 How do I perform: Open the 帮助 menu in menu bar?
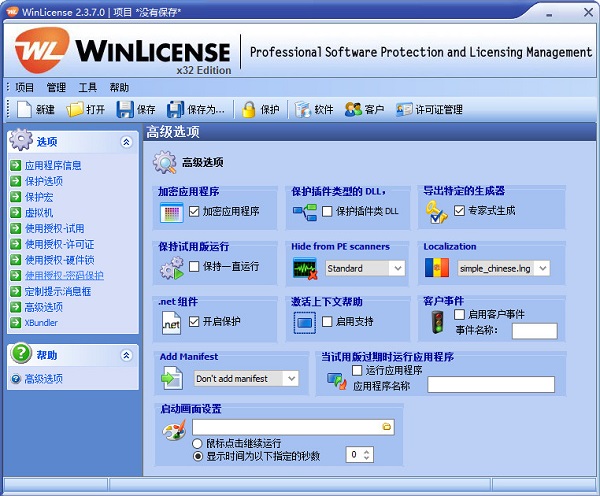119,88
